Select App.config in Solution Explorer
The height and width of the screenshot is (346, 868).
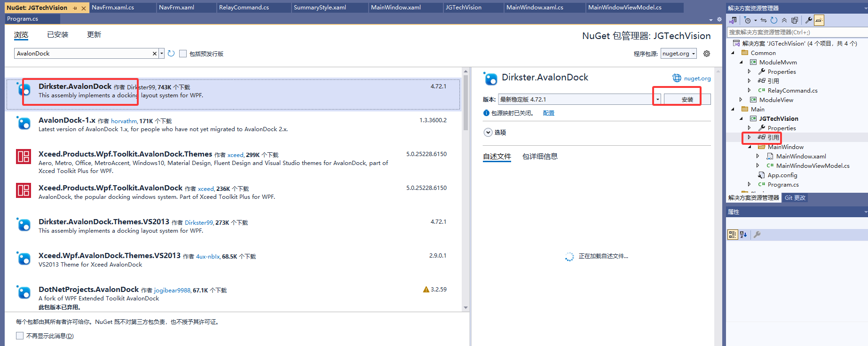[x=782, y=175]
